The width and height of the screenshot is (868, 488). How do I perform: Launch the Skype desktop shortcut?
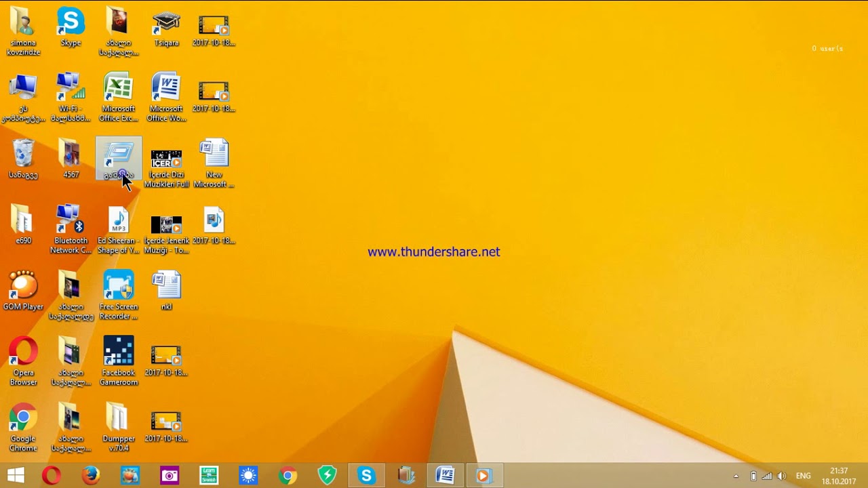point(71,27)
